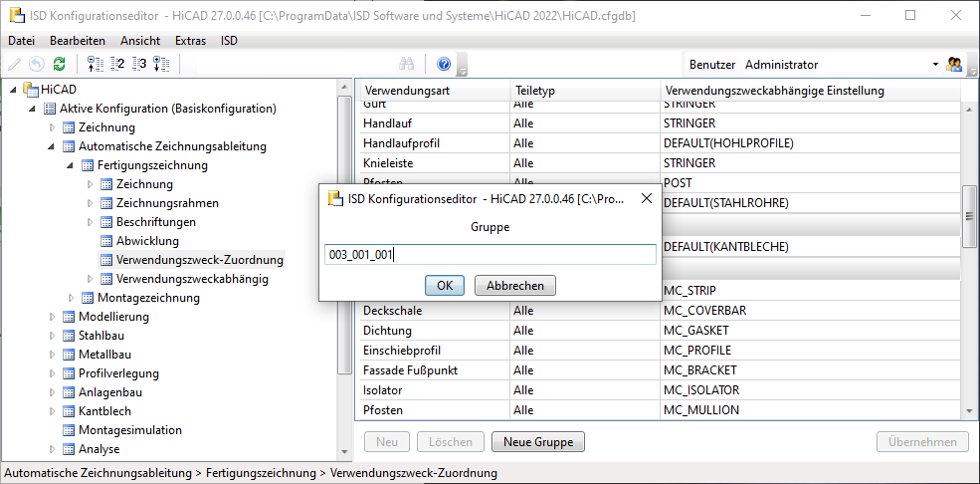The width and height of the screenshot is (980, 484).
Task: Expand the Montagezeichnung node
Action: [71, 298]
